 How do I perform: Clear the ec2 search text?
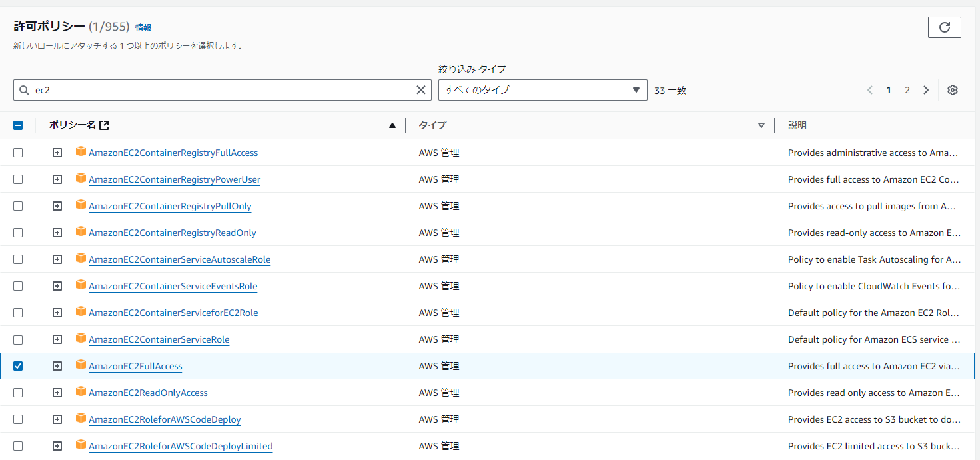point(421,90)
